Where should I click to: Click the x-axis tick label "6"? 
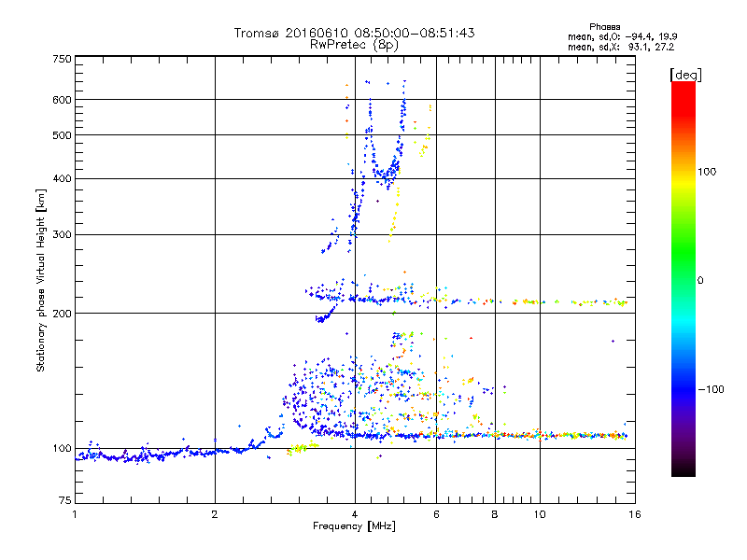point(436,514)
